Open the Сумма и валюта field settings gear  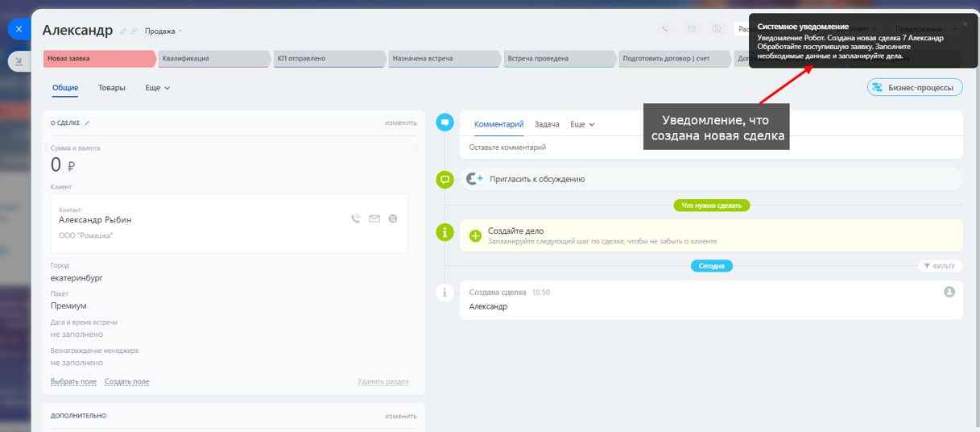tap(416, 148)
